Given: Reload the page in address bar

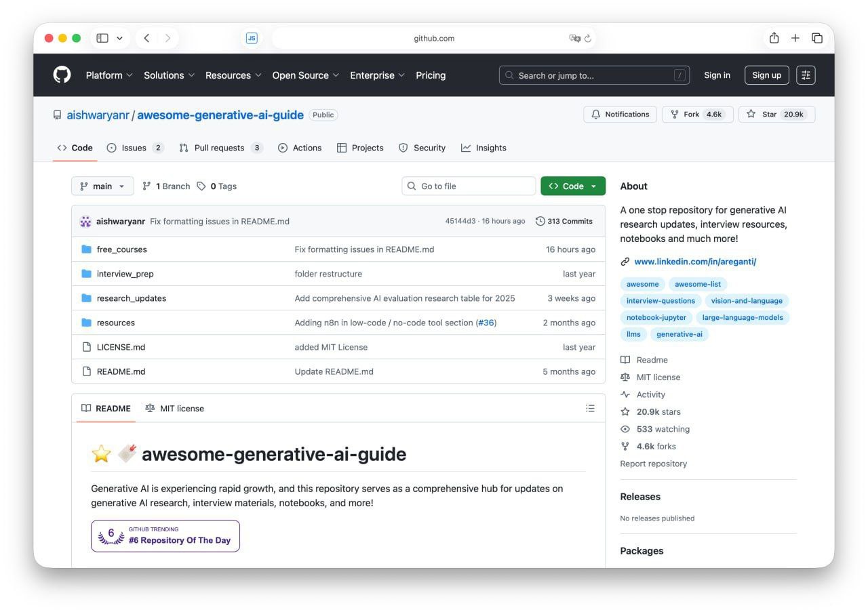Looking at the screenshot, I should click(588, 39).
